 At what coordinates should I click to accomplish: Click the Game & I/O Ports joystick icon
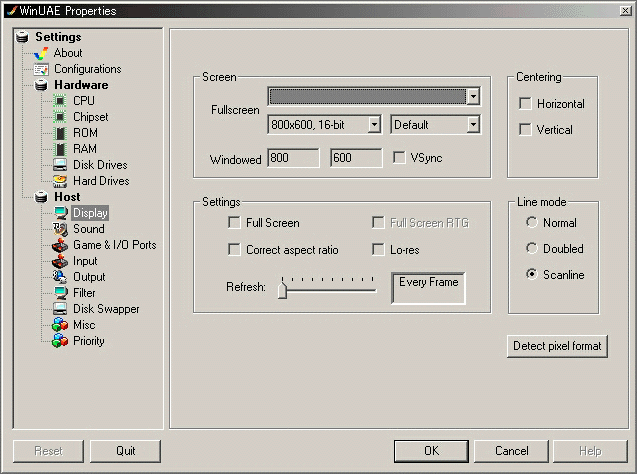click(59, 245)
